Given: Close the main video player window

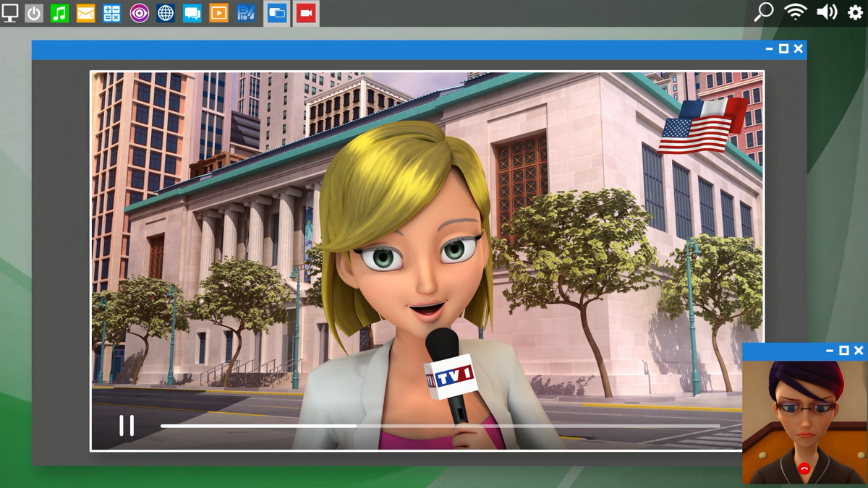Looking at the screenshot, I should click(799, 48).
